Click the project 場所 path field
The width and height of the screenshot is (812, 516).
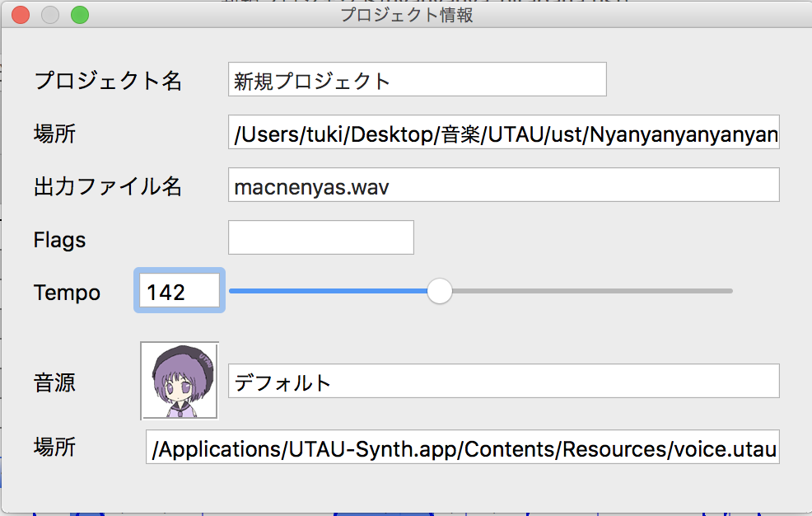click(x=504, y=132)
